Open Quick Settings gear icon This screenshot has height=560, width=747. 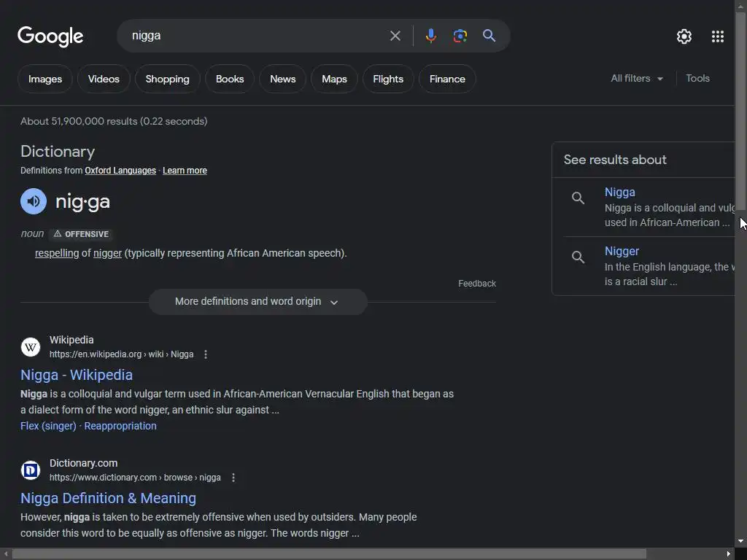coord(684,36)
